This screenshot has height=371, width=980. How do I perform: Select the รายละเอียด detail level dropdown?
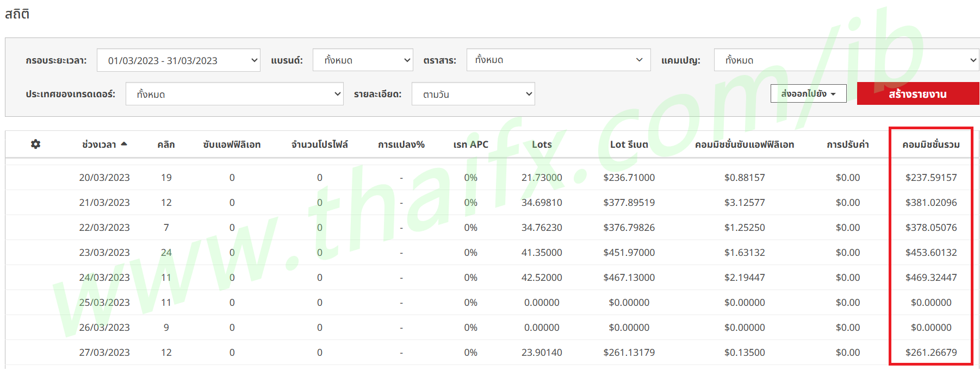click(473, 94)
